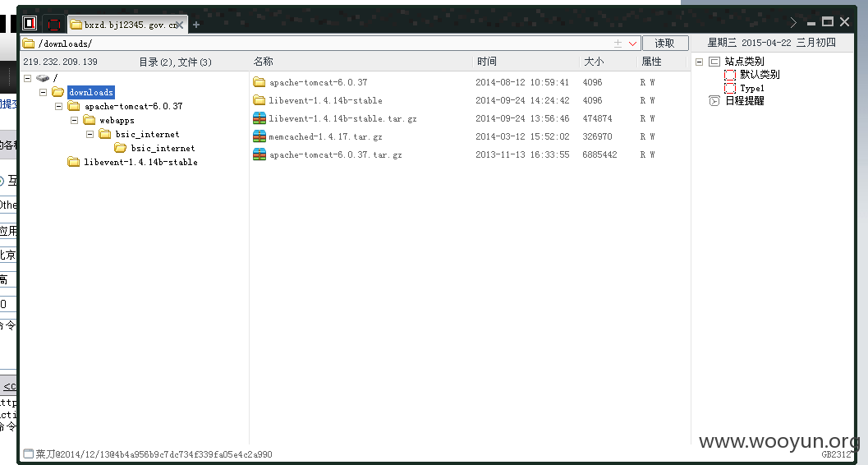Collapse the first bsic_internet tree node
Image resolution: width=868 pixels, height=465 pixels.
pos(90,134)
